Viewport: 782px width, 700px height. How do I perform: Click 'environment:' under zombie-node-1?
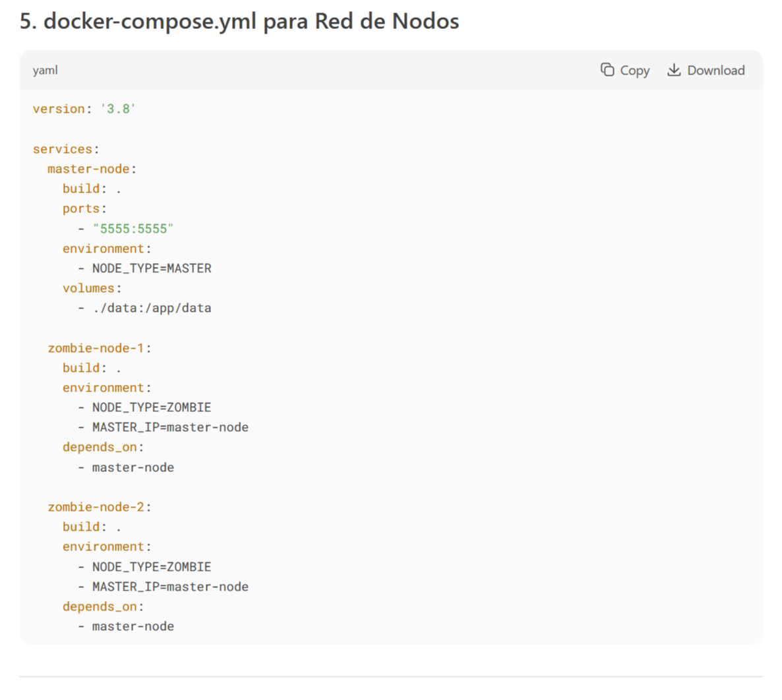click(x=107, y=388)
